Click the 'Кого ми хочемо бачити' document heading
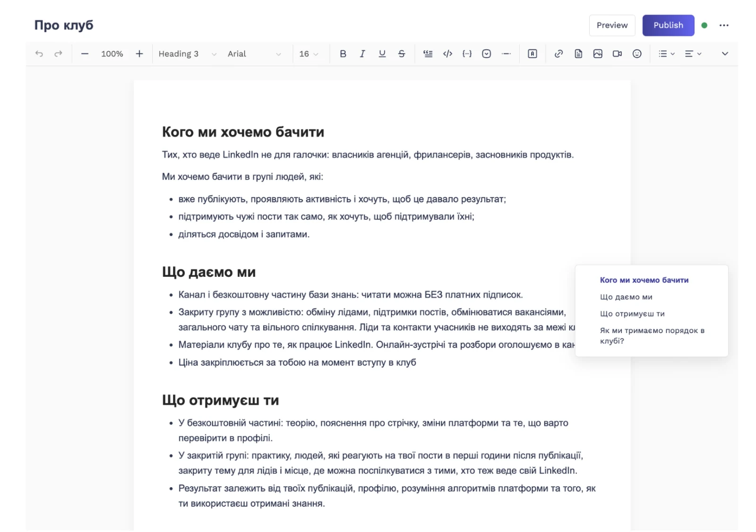 [243, 132]
